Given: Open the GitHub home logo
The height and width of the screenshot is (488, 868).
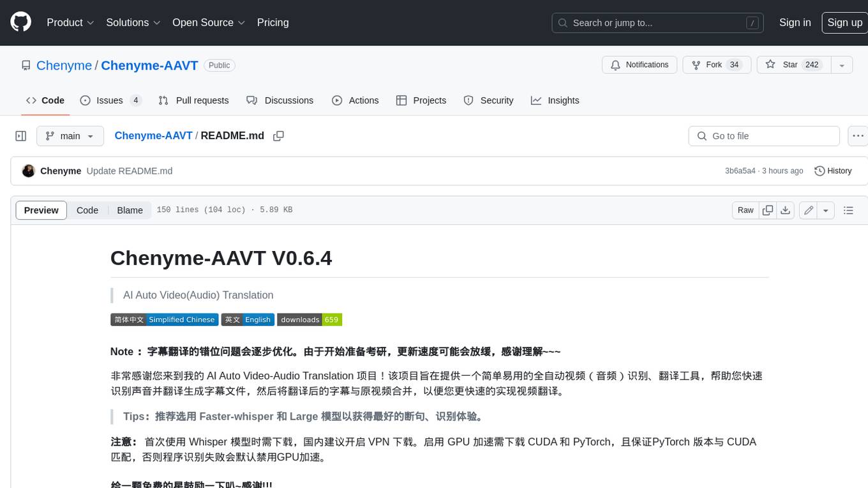Looking at the screenshot, I should click(20, 22).
